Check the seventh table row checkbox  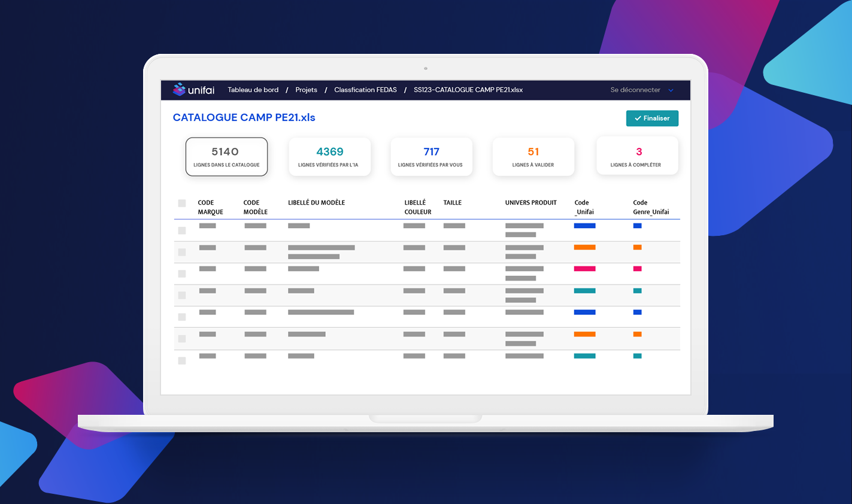tap(182, 360)
